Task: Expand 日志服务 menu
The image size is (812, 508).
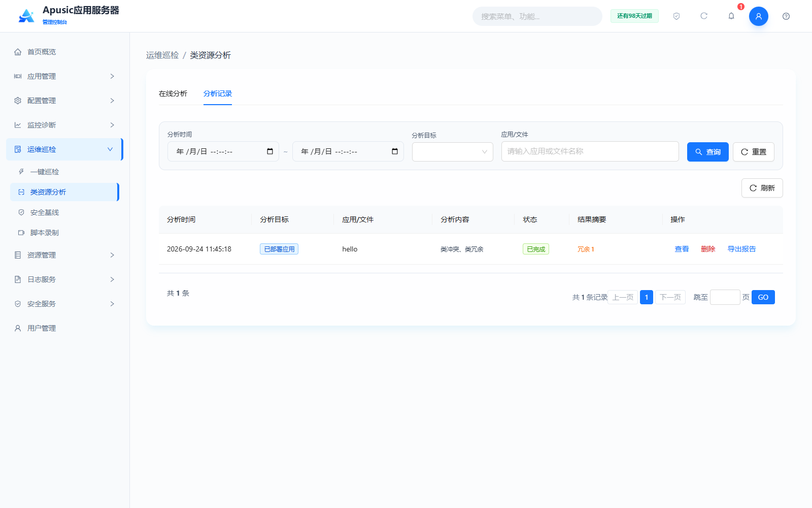Action: click(x=64, y=279)
